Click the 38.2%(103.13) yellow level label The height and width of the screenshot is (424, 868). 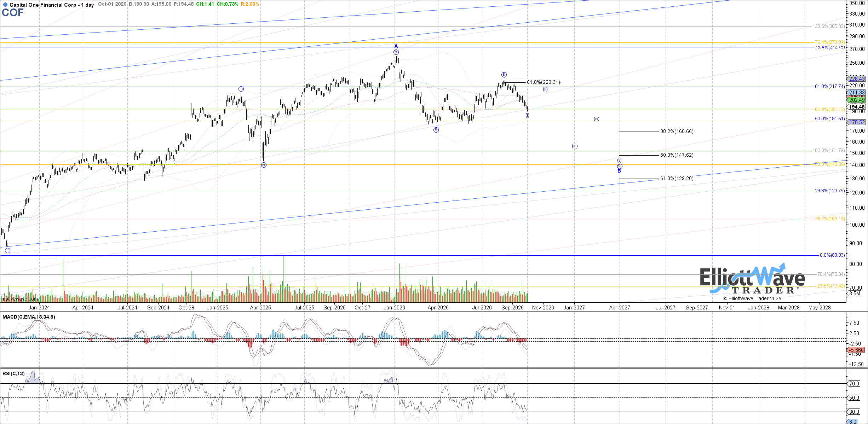click(830, 219)
